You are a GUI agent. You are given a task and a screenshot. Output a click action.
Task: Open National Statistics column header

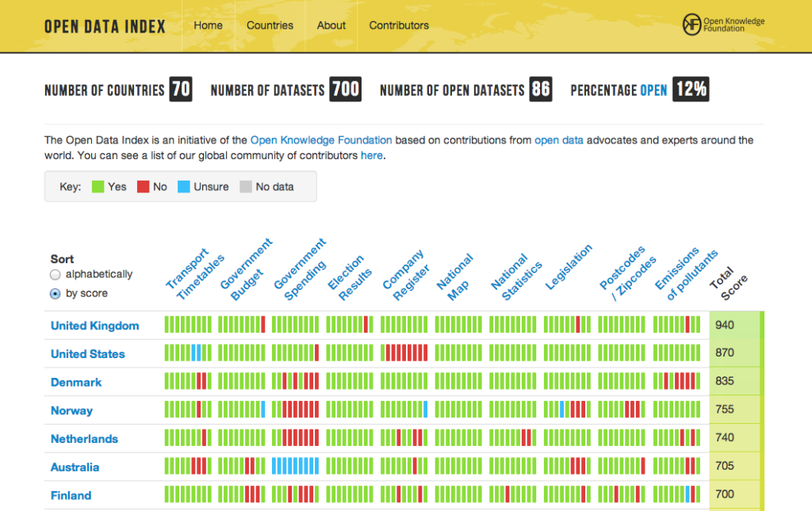click(x=516, y=278)
